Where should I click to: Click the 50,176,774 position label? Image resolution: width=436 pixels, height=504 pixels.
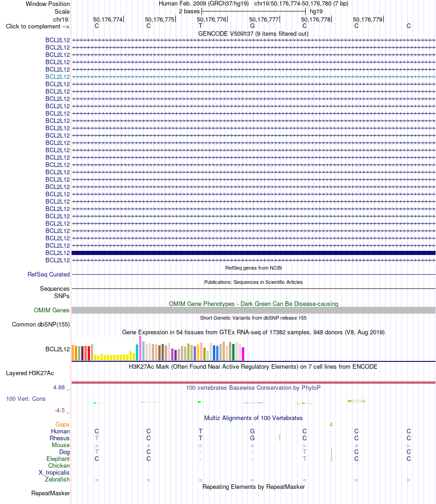click(108, 20)
